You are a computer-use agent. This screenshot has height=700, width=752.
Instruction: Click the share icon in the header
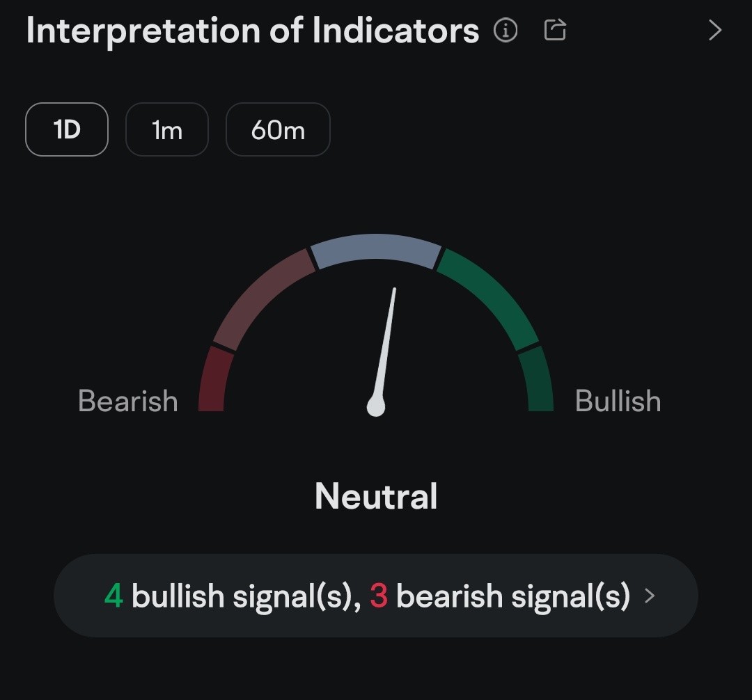555,30
